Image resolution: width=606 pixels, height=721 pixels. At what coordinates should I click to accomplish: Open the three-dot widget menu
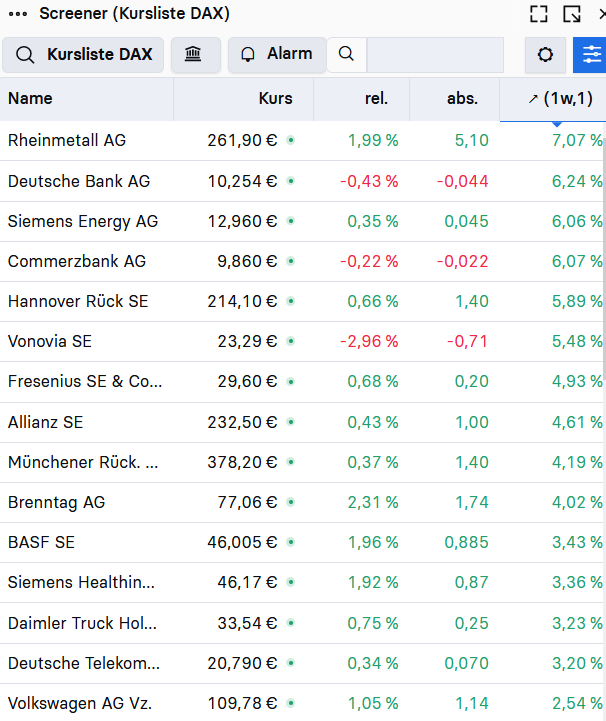point(18,14)
